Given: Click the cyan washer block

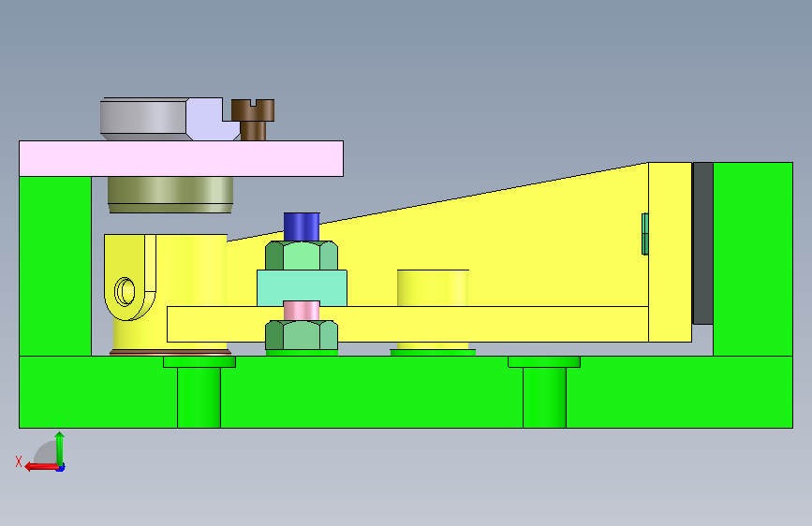Looking at the screenshot, I should pyautogui.click(x=302, y=288).
